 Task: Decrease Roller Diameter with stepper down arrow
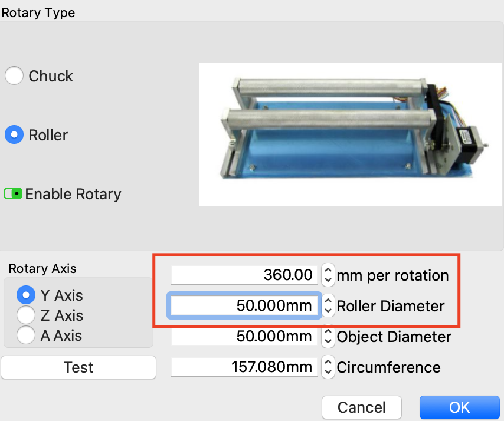328,310
